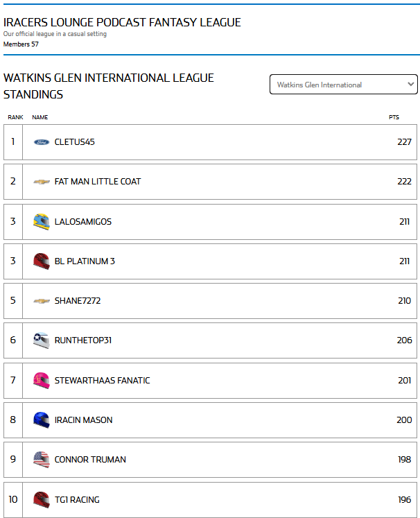Open the Watkins Glen International race dropdown

(x=343, y=84)
